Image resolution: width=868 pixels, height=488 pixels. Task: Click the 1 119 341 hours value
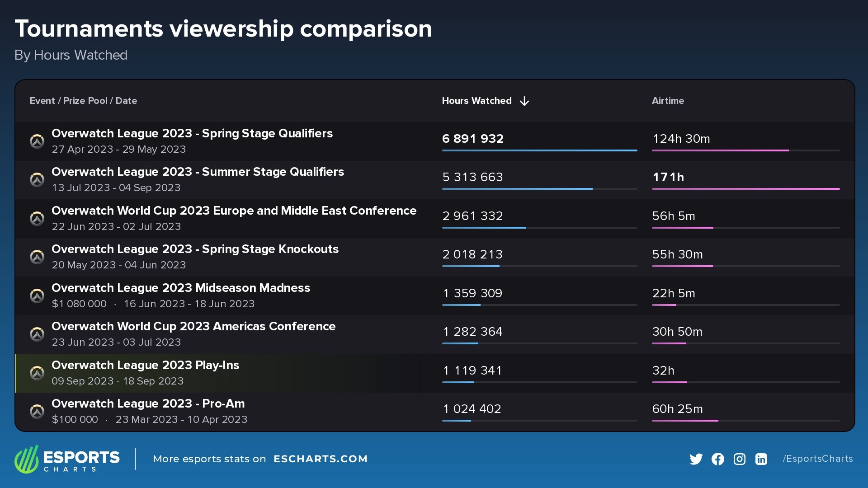pyautogui.click(x=472, y=371)
